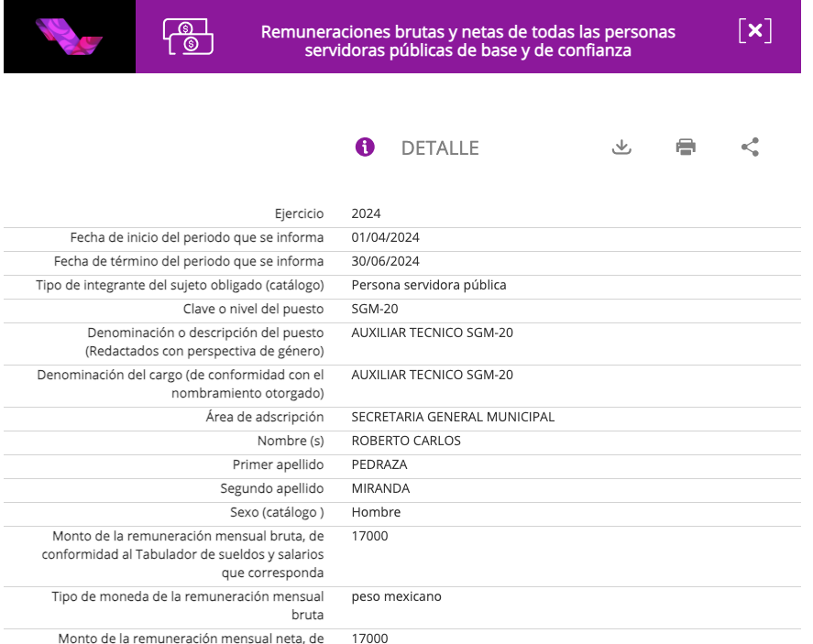Click the 'Clave o nivel del puesto' value SGM-20
This screenshot has height=644, width=813.
click(x=375, y=309)
